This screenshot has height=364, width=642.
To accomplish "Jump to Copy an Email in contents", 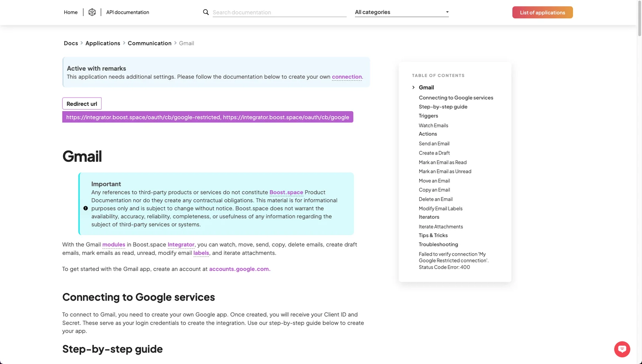I will (x=434, y=190).
